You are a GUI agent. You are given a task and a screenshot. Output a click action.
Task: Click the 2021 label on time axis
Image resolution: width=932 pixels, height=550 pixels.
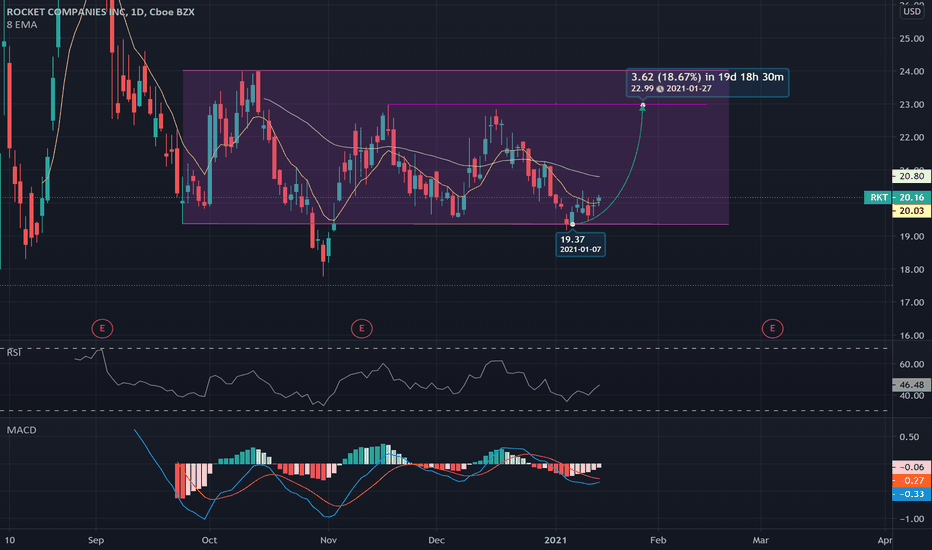[x=556, y=540]
